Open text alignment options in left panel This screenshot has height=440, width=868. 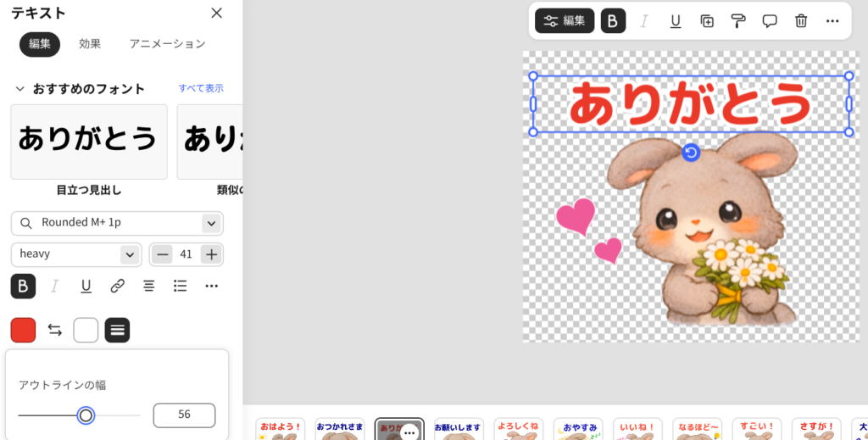[149, 287]
